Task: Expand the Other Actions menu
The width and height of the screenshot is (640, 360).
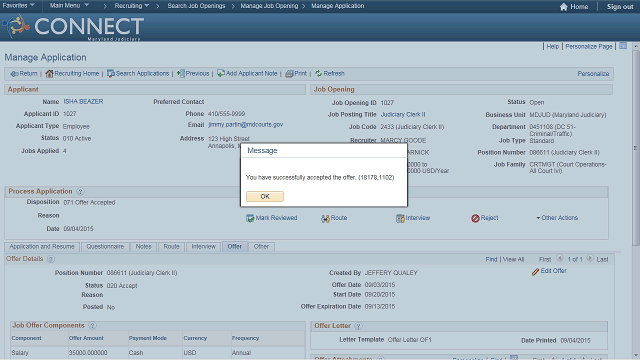Action: (557, 218)
